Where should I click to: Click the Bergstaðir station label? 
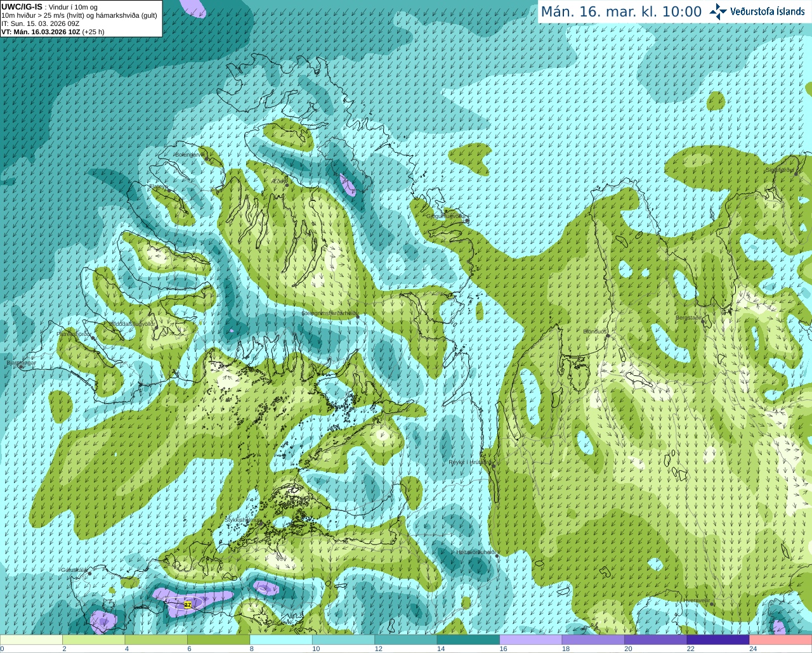(689, 318)
